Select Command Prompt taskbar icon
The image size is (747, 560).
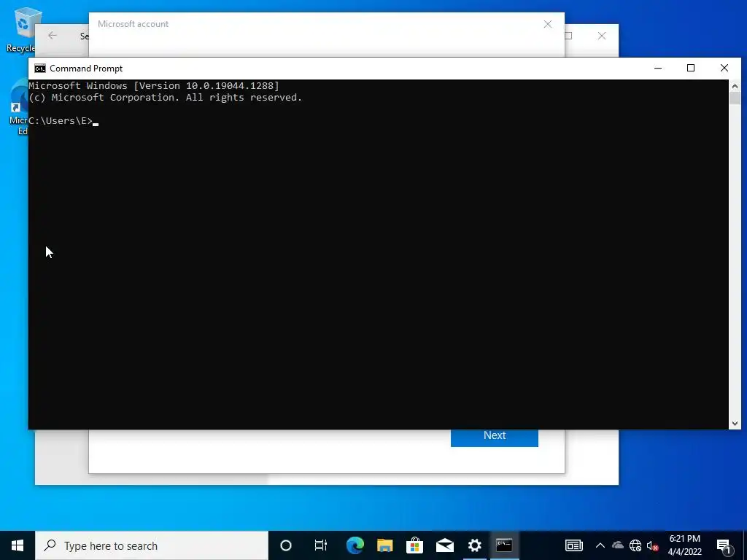click(x=505, y=545)
